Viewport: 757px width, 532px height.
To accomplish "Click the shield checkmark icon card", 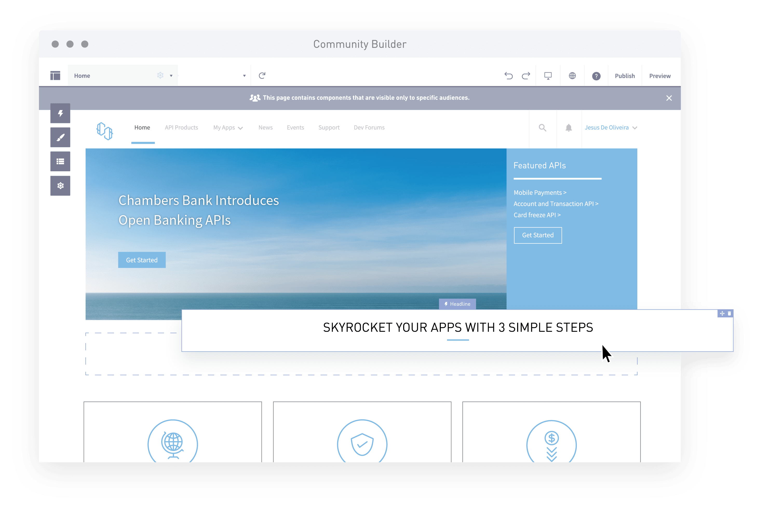I will (x=362, y=432).
